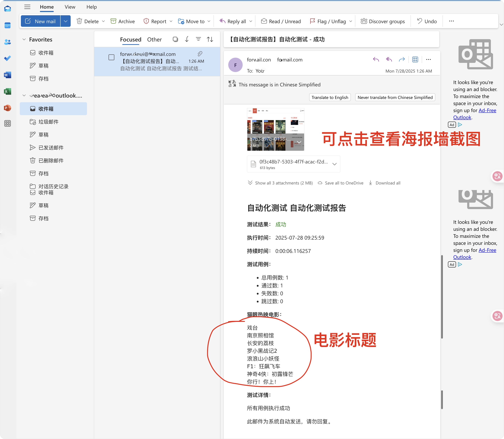Launch Excel from the left rail
Image resolution: width=504 pixels, height=439 pixels.
pos(8,91)
